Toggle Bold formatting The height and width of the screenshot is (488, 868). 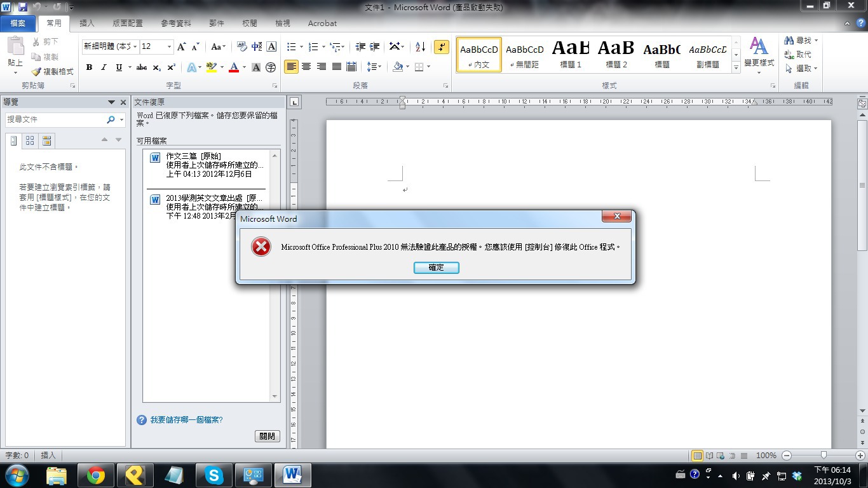pos(89,67)
